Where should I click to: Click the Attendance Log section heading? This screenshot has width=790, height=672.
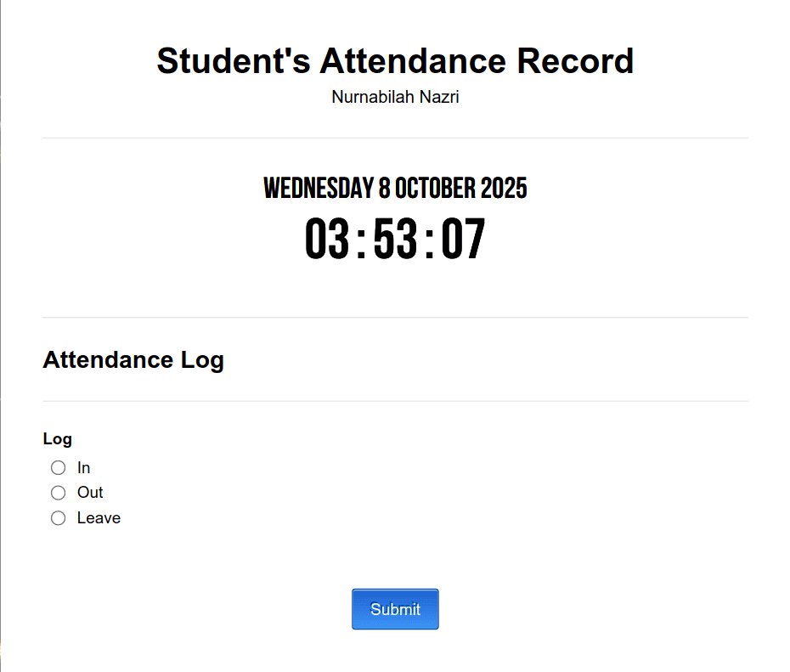coord(133,360)
